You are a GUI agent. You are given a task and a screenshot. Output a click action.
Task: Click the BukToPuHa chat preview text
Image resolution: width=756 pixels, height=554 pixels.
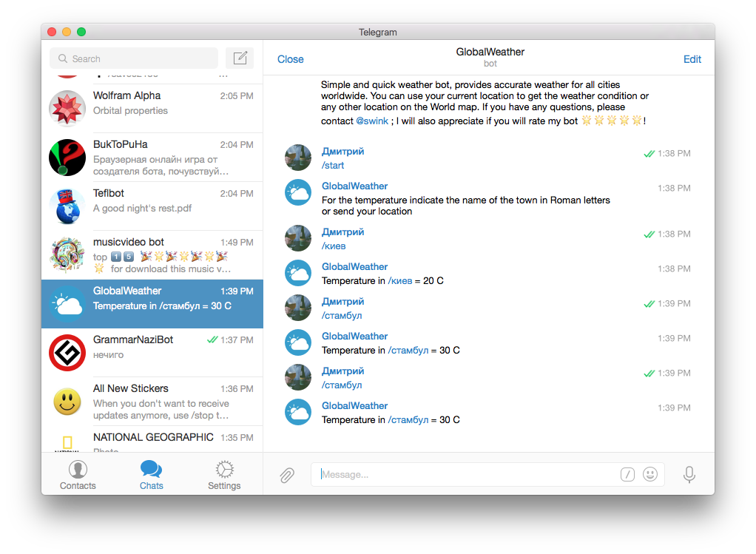(x=161, y=166)
